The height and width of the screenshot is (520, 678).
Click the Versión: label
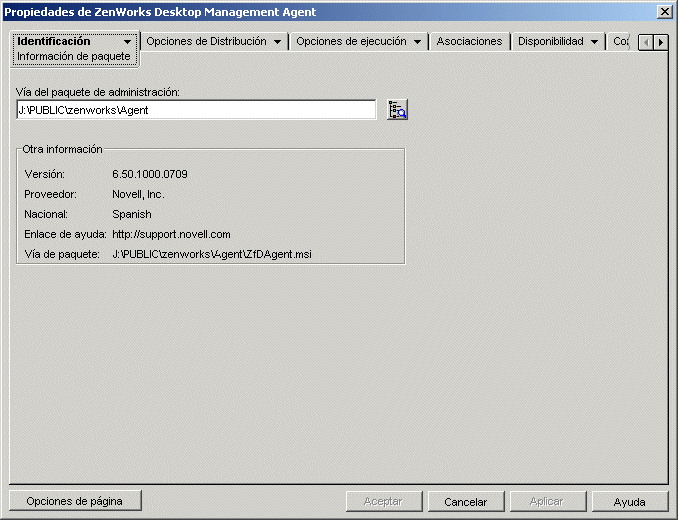point(45,174)
